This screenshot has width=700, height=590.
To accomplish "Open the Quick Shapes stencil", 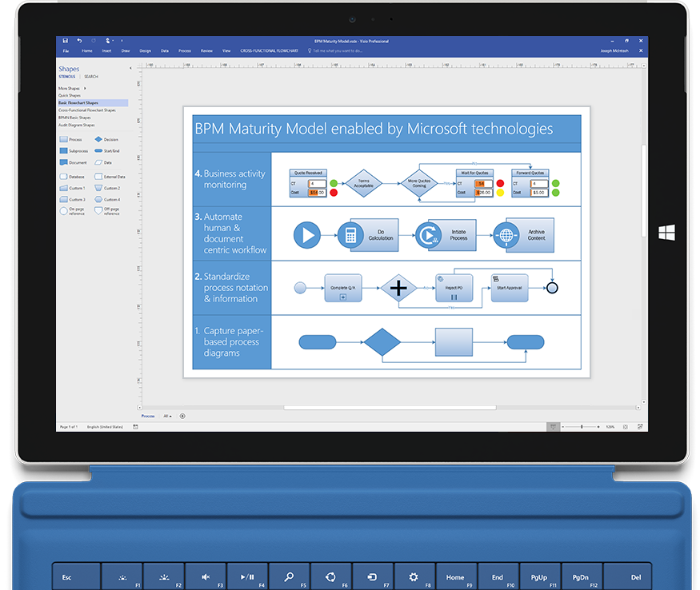I will pos(70,95).
